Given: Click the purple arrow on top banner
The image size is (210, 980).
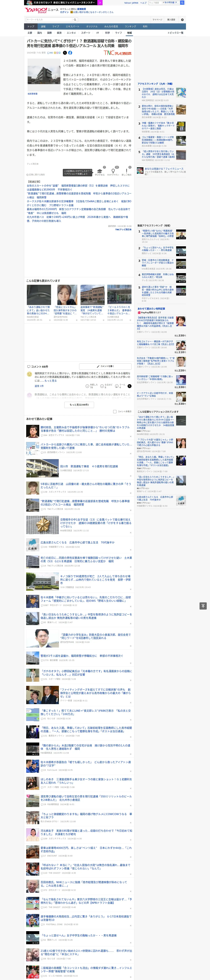Looking at the screenshot, I should pyautogui.click(x=100, y=3).
